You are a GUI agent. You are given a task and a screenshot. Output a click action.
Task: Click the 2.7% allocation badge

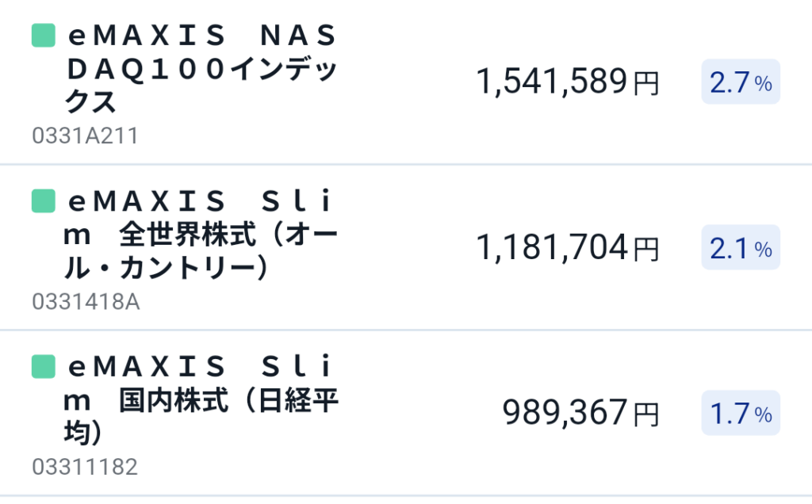pyautogui.click(x=741, y=82)
